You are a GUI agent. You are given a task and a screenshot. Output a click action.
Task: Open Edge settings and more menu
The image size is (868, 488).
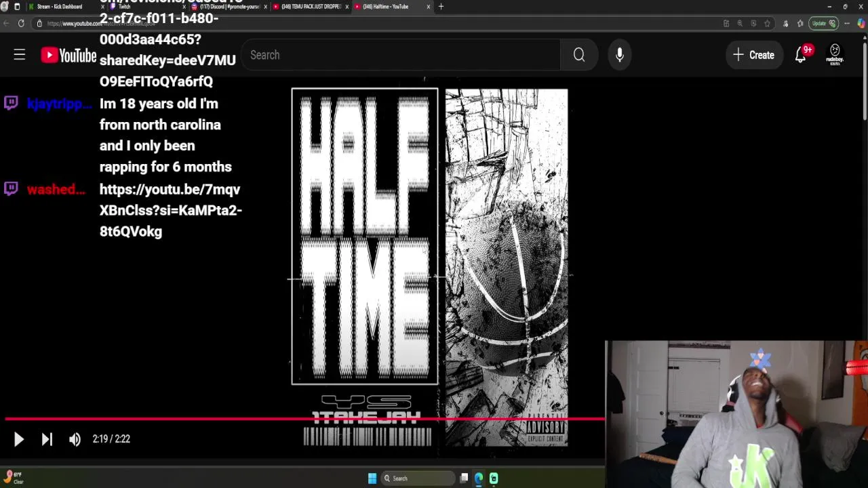click(x=847, y=23)
